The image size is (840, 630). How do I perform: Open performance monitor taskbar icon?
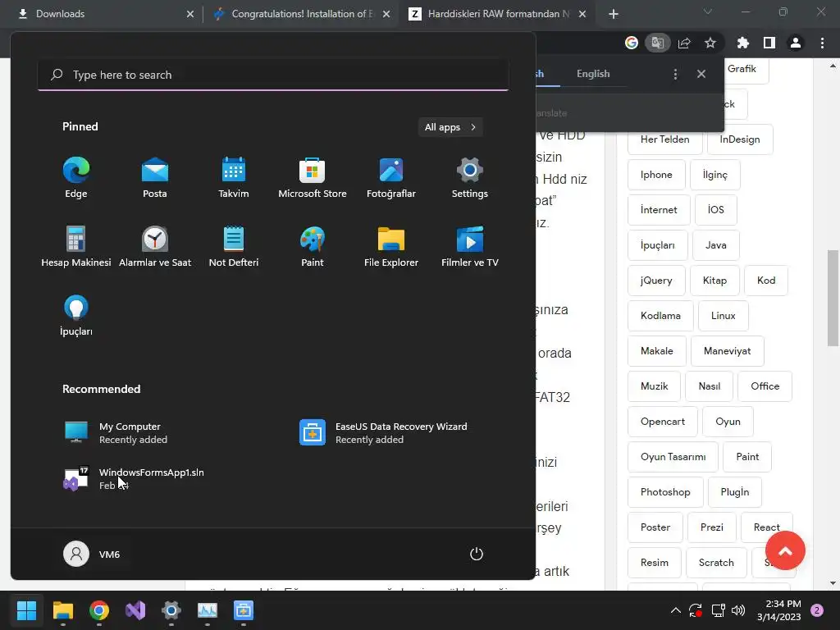208,610
